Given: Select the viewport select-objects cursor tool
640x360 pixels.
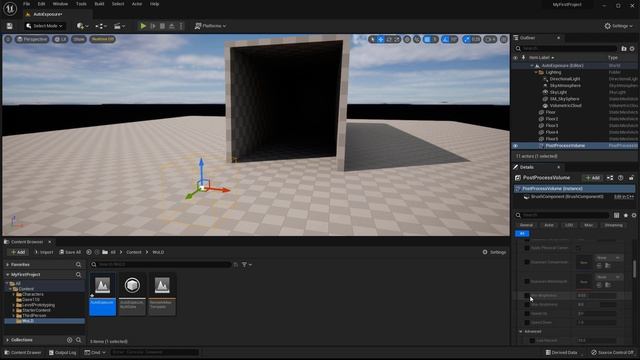Looking at the screenshot, I should pyautogui.click(x=372, y=39).
